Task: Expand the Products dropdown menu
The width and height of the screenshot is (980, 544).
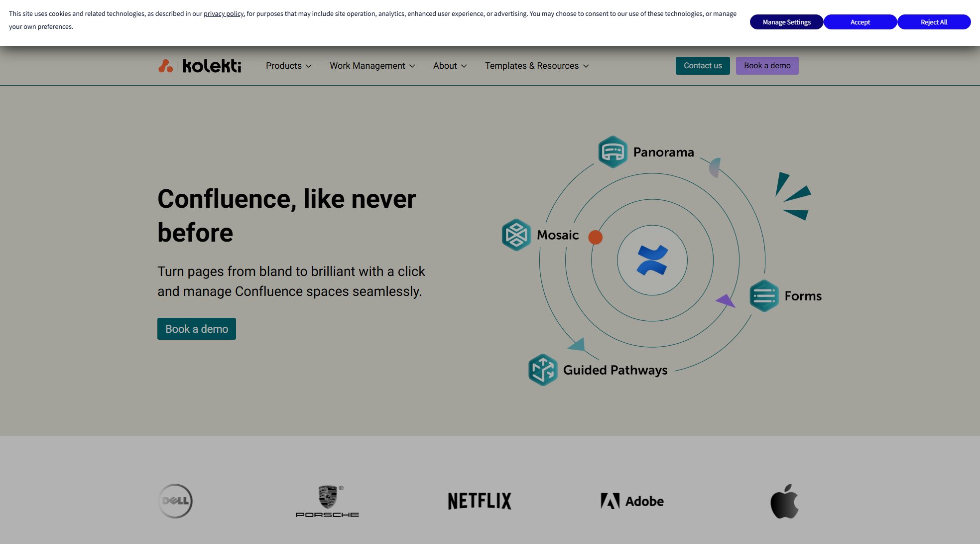Action: pos(288,66)
